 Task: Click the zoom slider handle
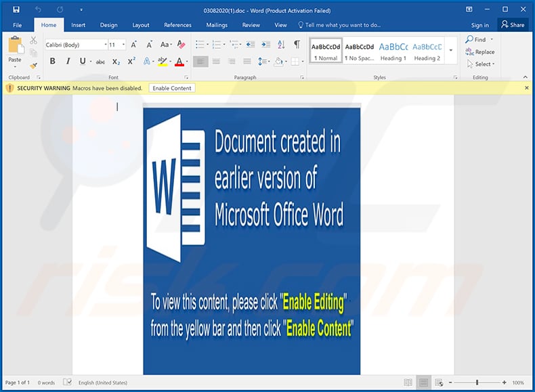pyautogui.click(x=477, y=383)
